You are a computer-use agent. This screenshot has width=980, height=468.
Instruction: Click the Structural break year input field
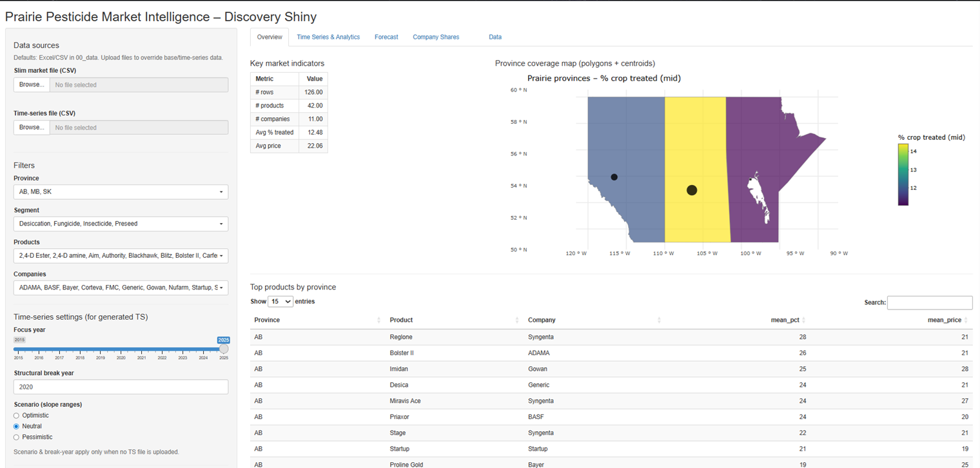[x=121, y=387]
